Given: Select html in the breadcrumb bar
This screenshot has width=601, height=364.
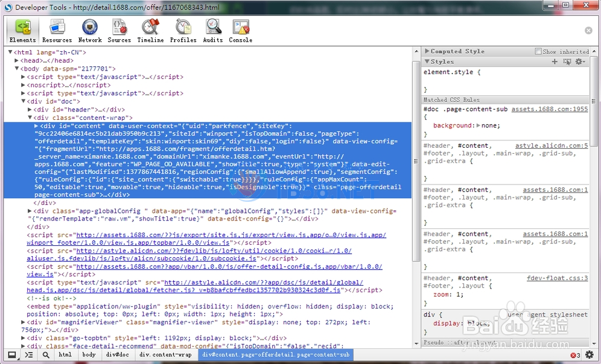Looking at the screenshot, I should coord(65,354).
